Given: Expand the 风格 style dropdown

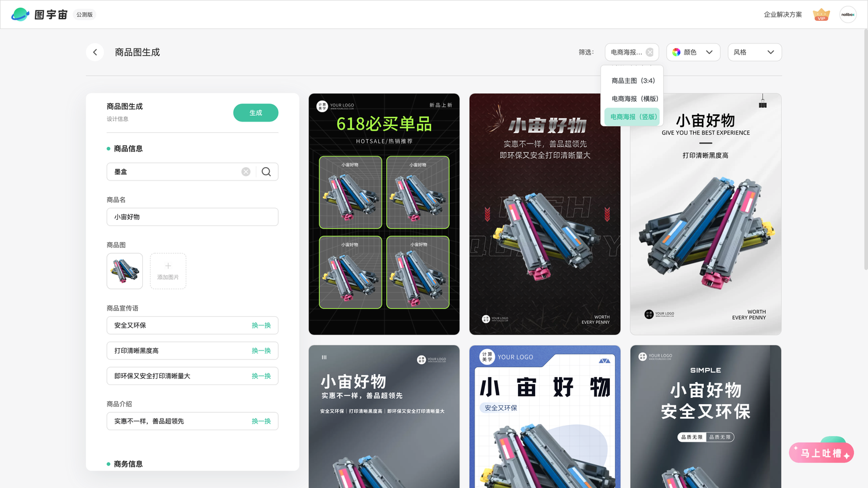Looking at the screenshot, I should tap(755, 52).
